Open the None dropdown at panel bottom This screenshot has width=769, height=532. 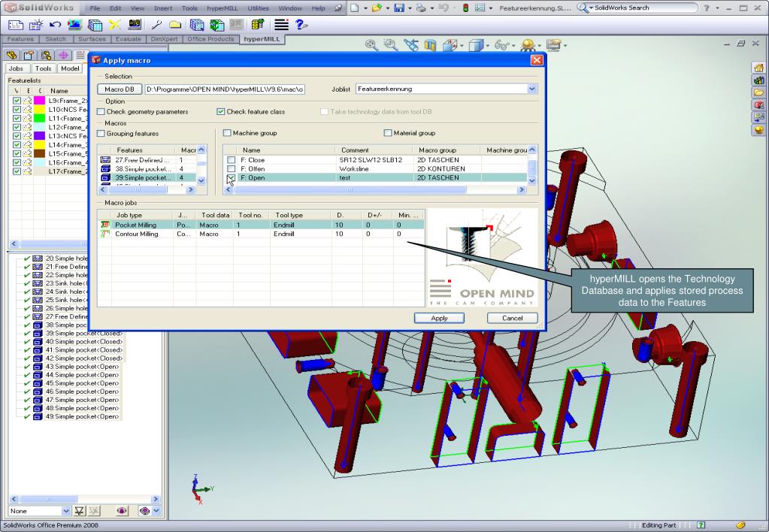click(65, 511)
